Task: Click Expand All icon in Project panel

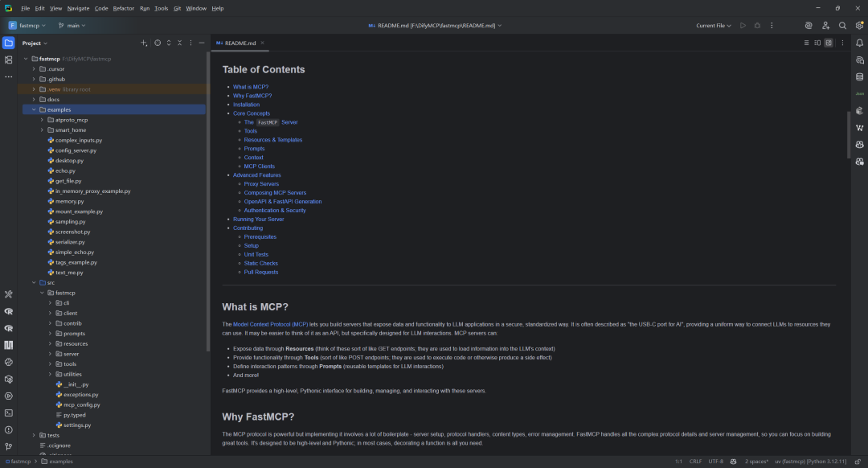Action: click(169, 43)
